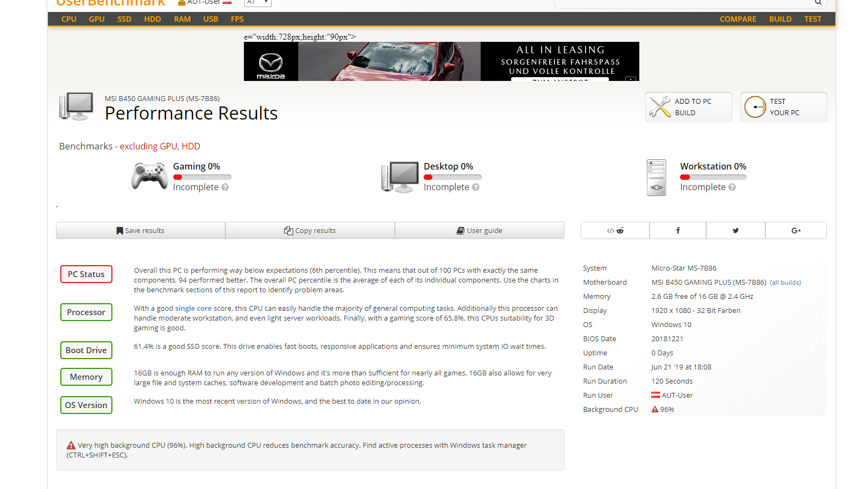Follow the single core link
The image size is (868, 489).
(x=193, y=308)
